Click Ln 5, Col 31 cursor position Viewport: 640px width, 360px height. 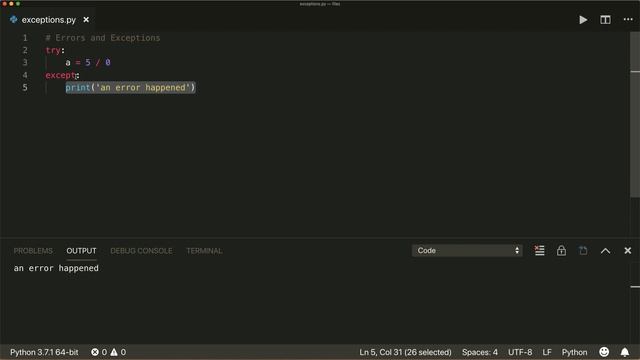[405, 352]
